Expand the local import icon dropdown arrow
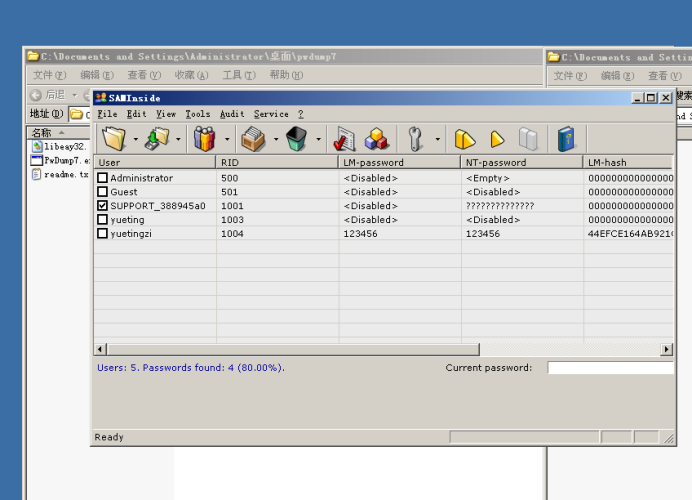Image resolution: width=692 pixels, height=500 pixels. pos(178,139)
